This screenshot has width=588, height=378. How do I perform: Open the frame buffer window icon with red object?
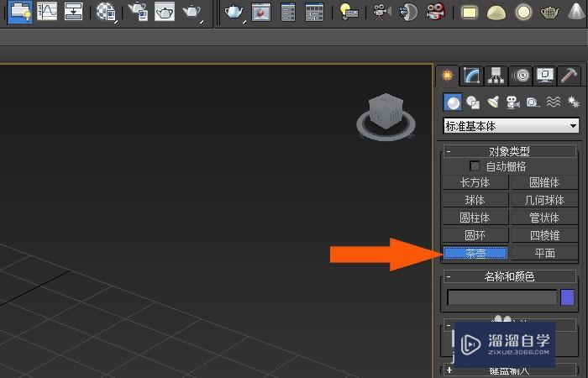click(261, 12)
